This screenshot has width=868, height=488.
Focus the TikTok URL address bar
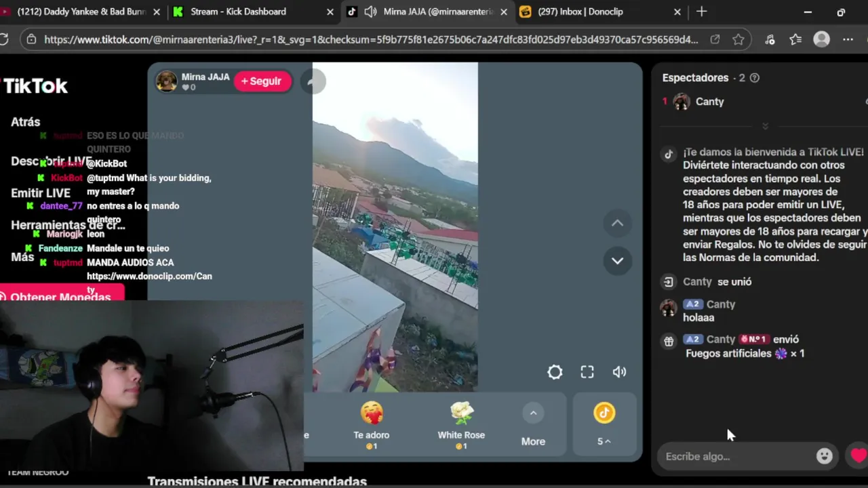pyautogui.click(x=371, y=39)
